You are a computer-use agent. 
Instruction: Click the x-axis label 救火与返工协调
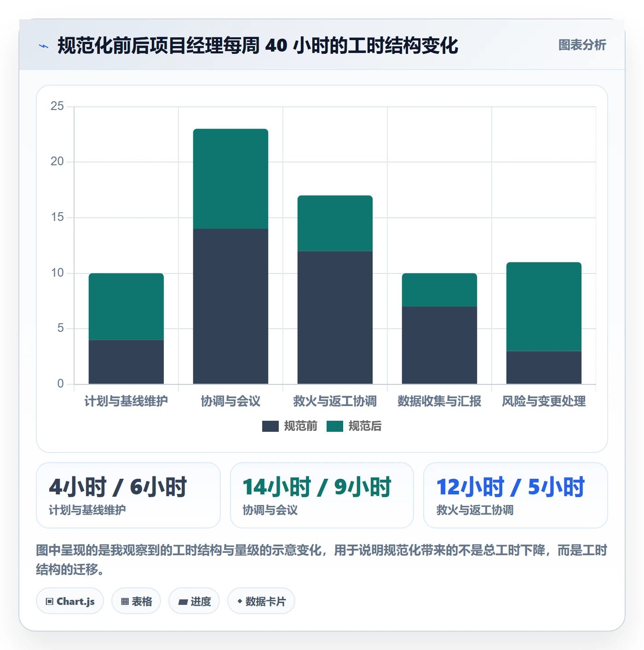click(x=335, y=401)
